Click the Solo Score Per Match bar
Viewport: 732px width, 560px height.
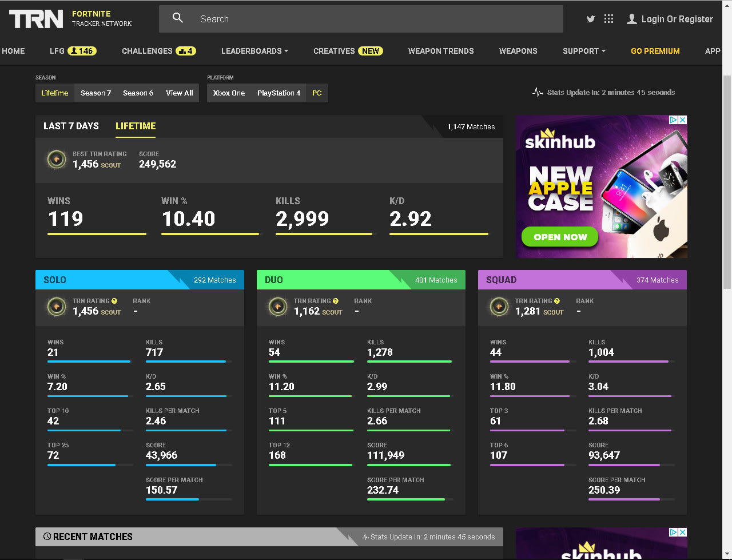pos(189,499)
